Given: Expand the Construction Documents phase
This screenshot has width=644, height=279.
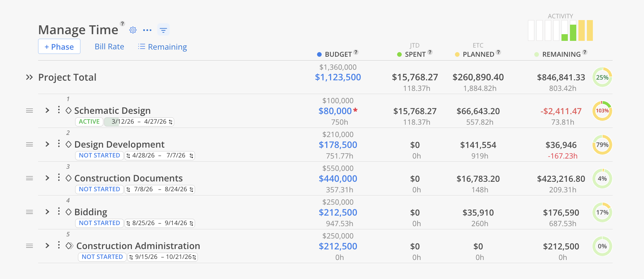Looking at the screenshot, I should tap(47, 178).
